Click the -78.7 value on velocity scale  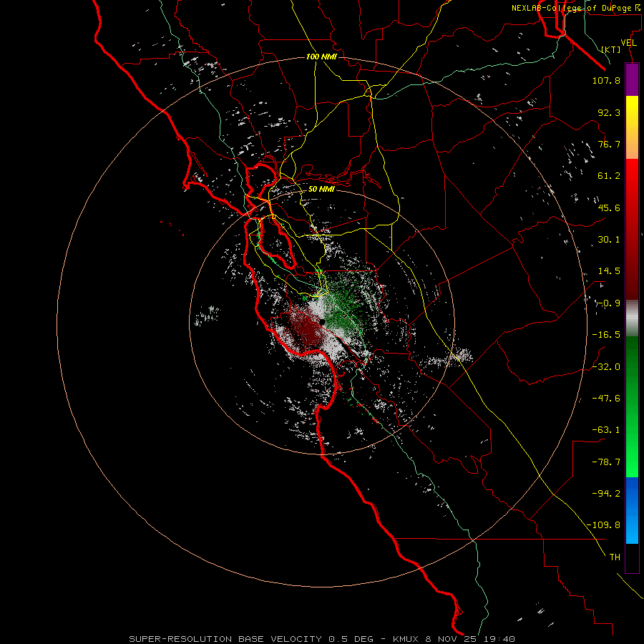pyautogui.click(x=606, y=462)
